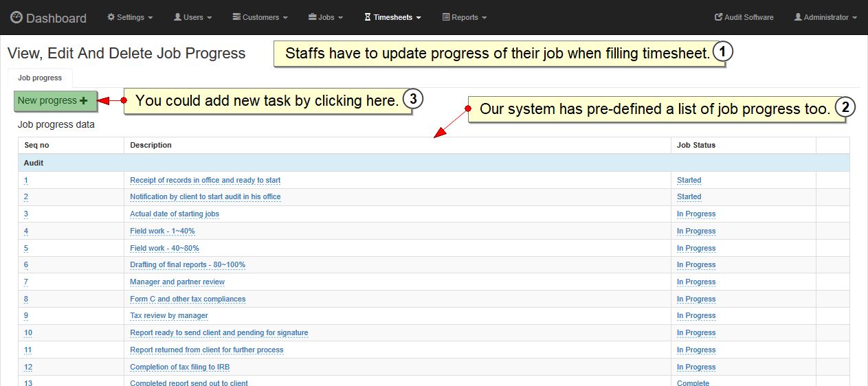Click the Reports list icon
The image size is (868, 386).
tap(446, 17)
